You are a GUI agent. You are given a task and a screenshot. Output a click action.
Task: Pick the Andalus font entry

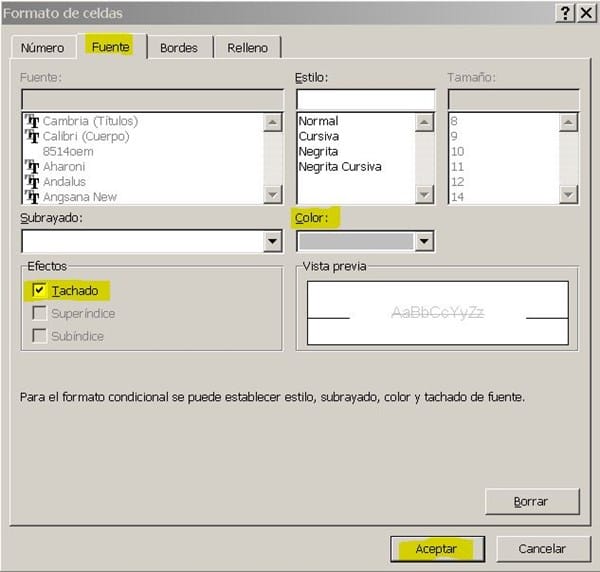(x=64, y=182)
